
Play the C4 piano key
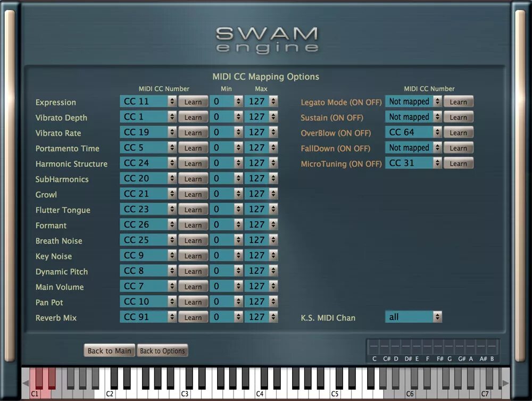tap(260, 394)
